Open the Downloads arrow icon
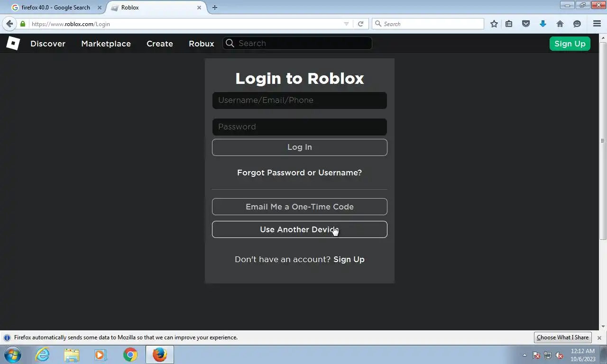607x364 pixels. tap(543, 24)
